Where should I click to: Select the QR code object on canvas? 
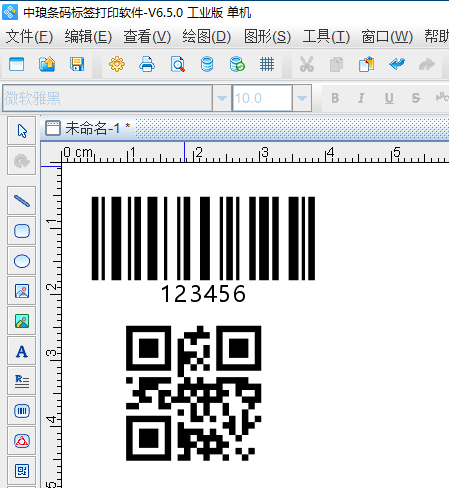pos(193,393)
